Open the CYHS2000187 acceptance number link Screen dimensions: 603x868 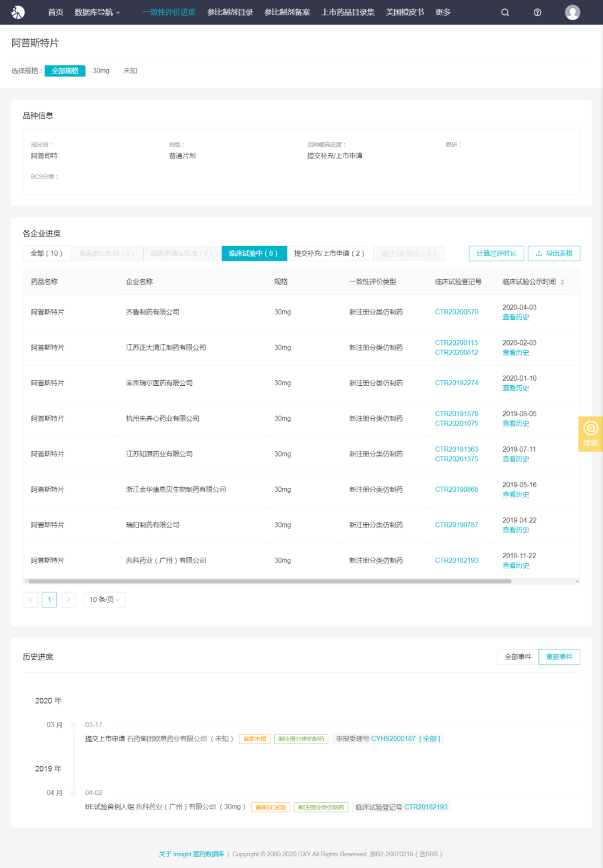[393, 738]
